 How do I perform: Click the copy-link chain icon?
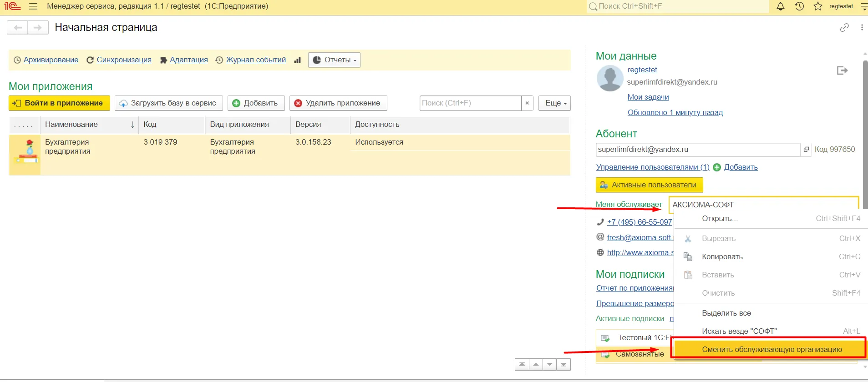[844, 28]
